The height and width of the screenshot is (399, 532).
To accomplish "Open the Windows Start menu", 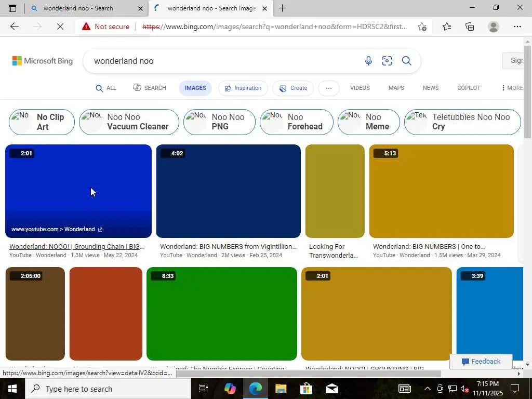I will (x=12, y=389).
